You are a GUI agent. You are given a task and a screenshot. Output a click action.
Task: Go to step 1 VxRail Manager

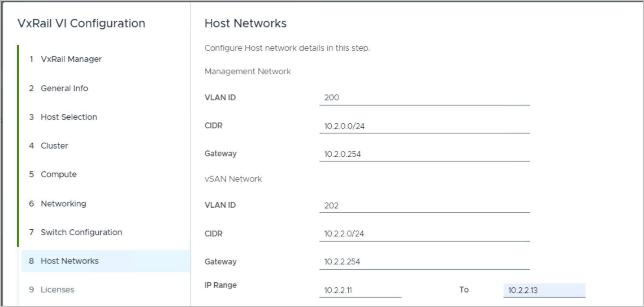[71, 59]
